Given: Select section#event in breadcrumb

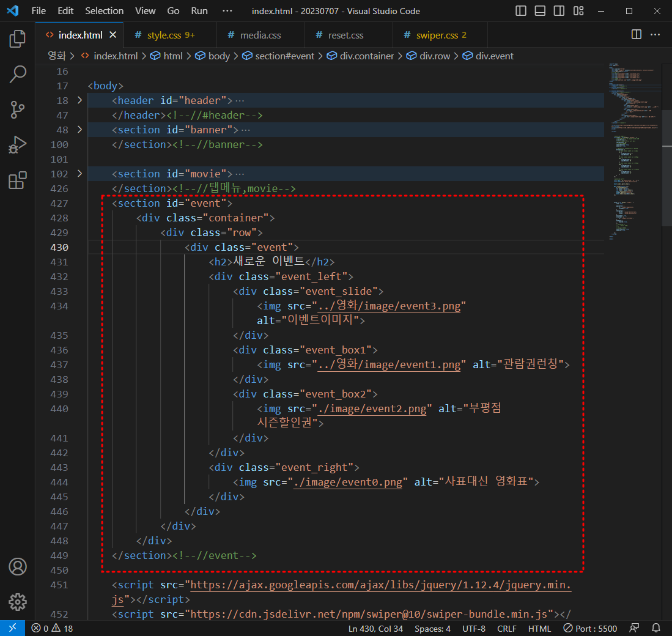Looking at the screenshot, I should 279,56.
